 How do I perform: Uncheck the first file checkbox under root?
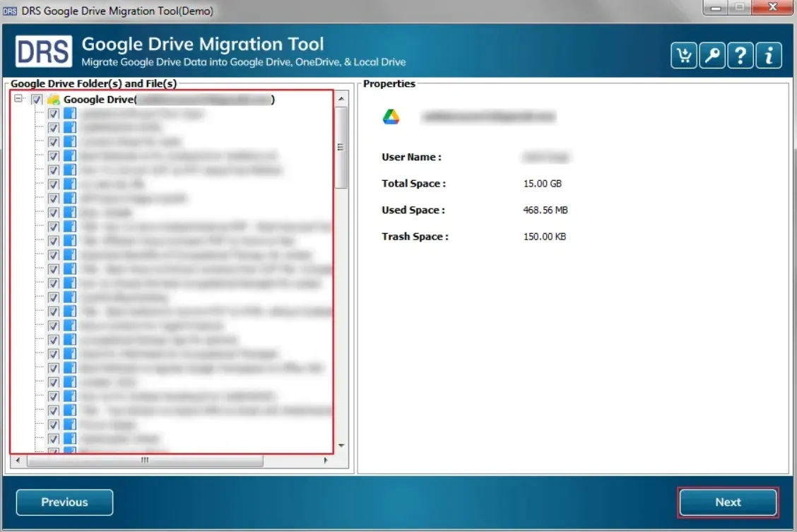53,114
